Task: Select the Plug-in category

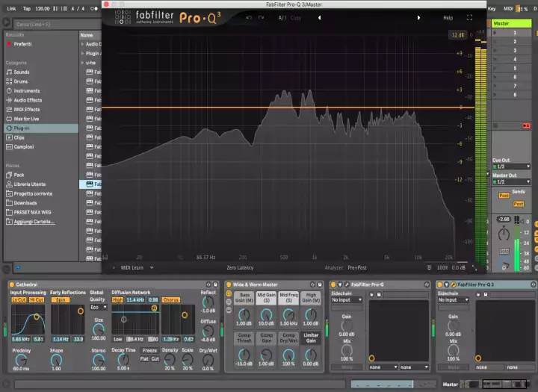Action: 41,128
